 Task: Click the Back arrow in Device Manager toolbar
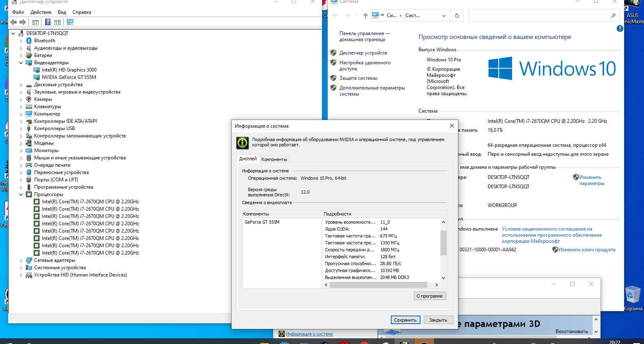tap(13, 22)
